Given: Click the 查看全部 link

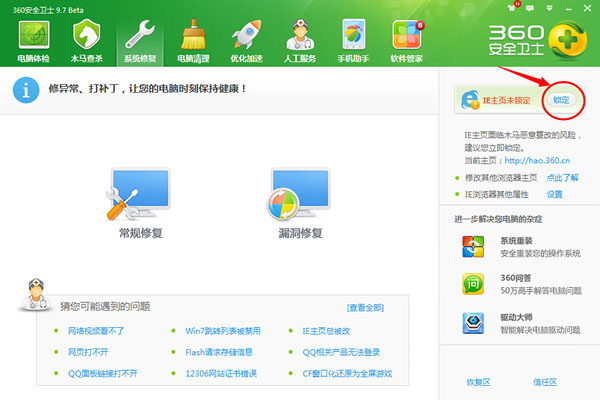Looking at the screenshot, I should [x=365, y=307].
